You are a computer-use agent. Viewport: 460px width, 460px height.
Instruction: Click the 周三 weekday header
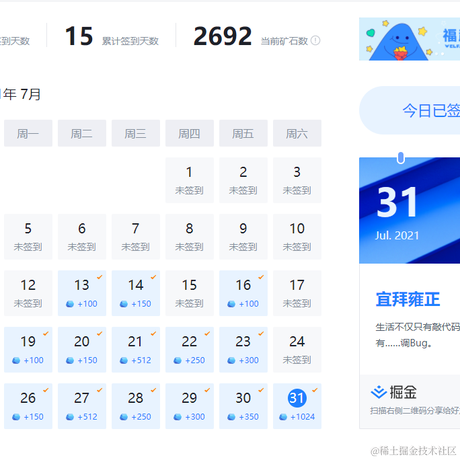coord(136,133)
